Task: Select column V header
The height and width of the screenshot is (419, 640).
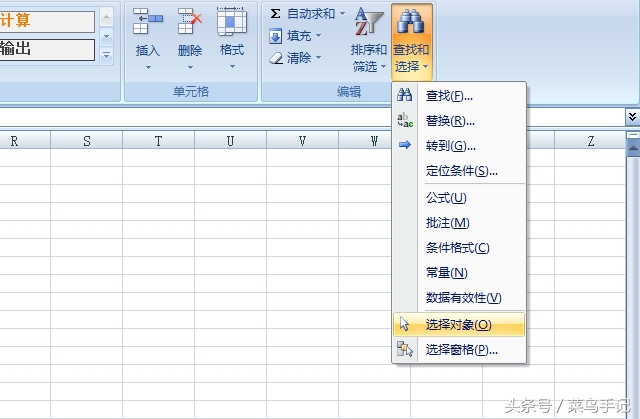Action: pos(302,141)
